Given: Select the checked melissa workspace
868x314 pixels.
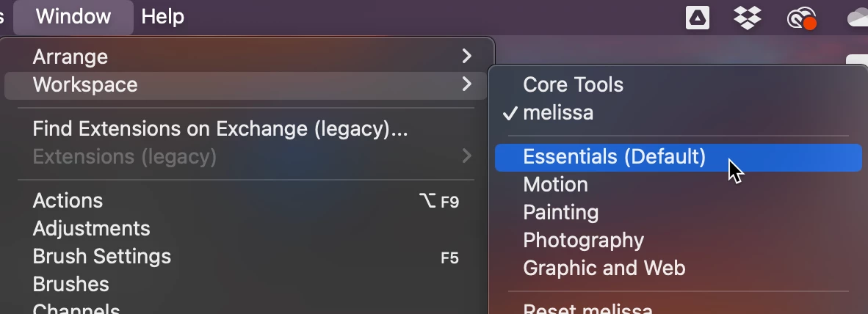Looking at the screenshot, I should [x=558, y=113].
